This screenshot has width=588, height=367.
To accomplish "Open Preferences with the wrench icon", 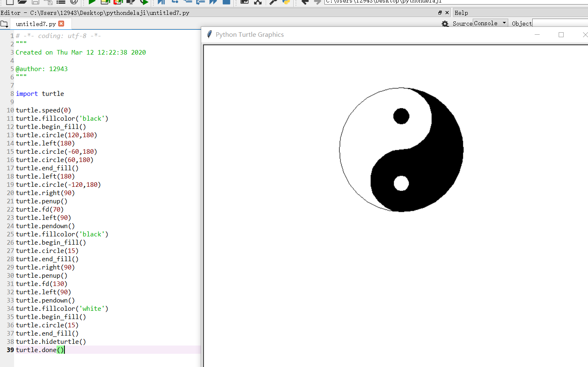I will pos(273,2).
